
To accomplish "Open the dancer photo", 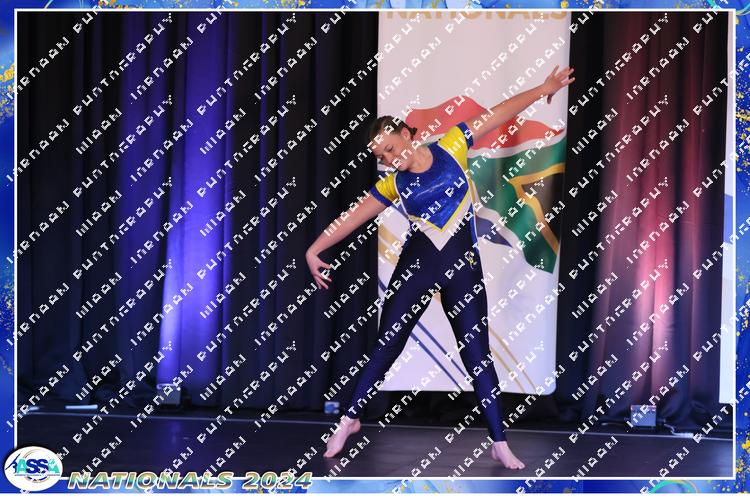I will [x=375, y=244].
